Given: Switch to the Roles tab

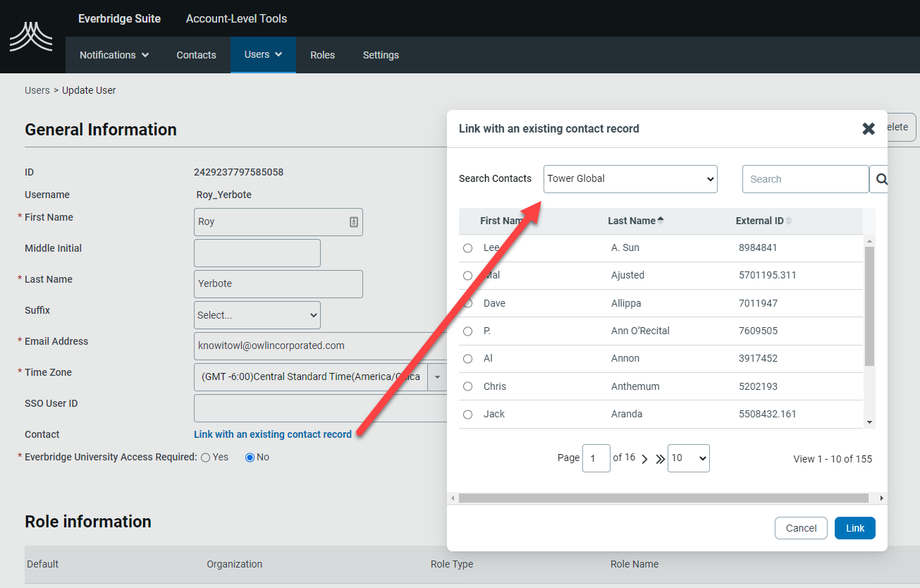Looking at the screenshot, I should [x=322, y=55].
